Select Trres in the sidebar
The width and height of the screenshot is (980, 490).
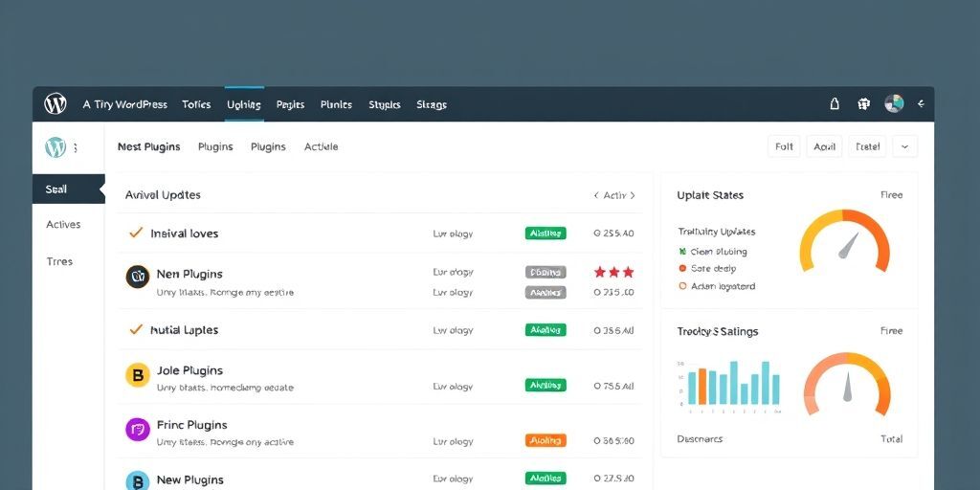pyautogui.click(x=59, y=261)
